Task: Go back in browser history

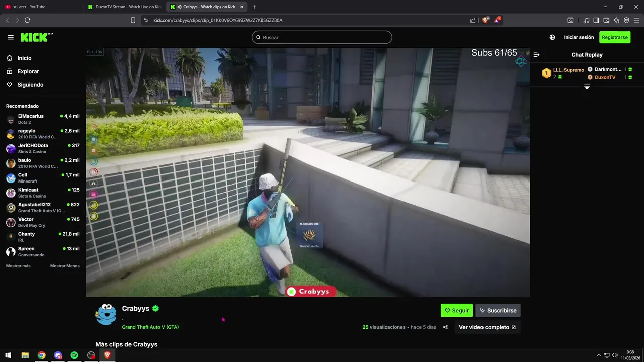Action: point(7,20)
